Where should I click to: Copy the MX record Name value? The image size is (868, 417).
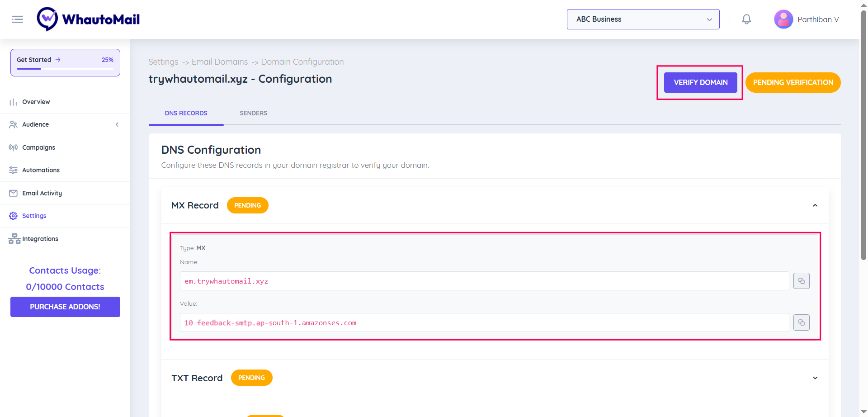801,280
